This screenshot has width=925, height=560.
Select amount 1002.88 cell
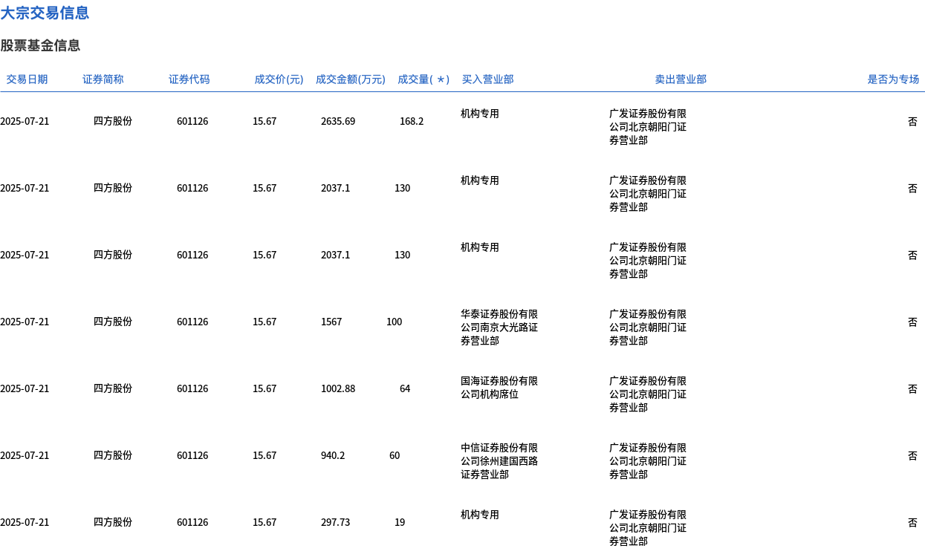[x=338, y=388]
